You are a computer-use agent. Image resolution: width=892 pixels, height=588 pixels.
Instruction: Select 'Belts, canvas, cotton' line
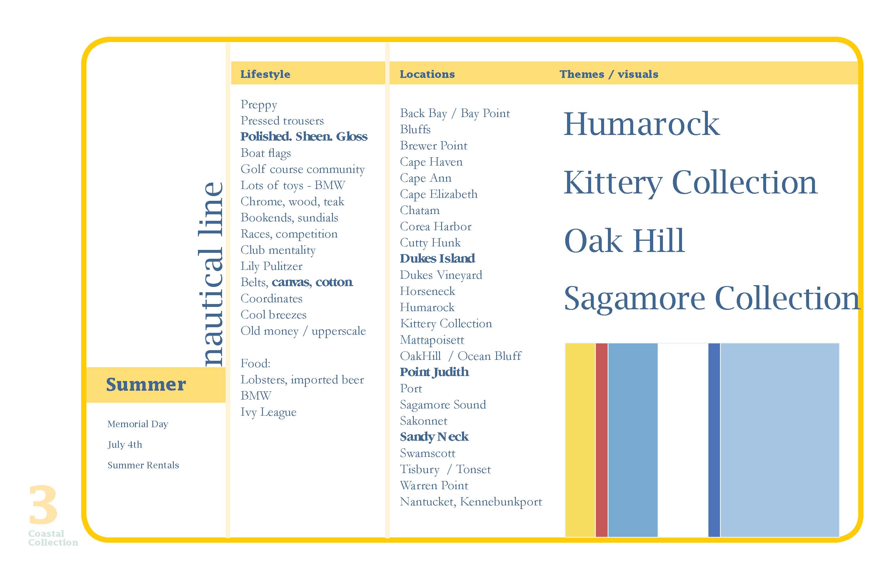coord(297,282)
